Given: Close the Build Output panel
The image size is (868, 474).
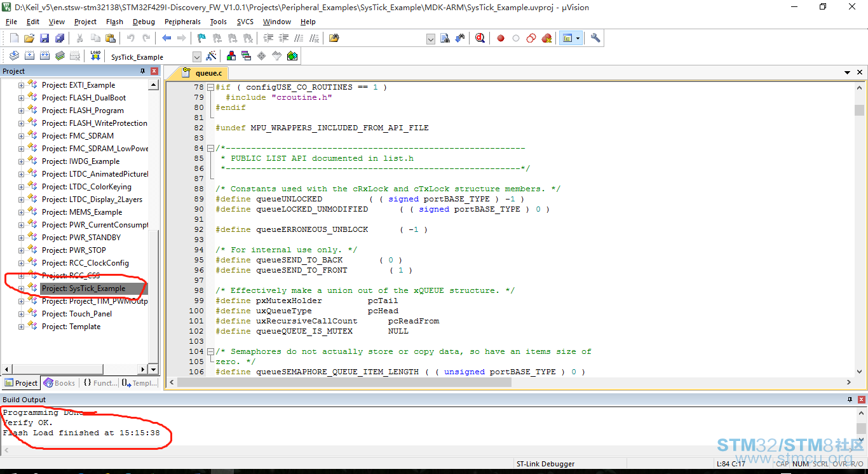Looking at the screenshot, I should (x=861, y=400).
